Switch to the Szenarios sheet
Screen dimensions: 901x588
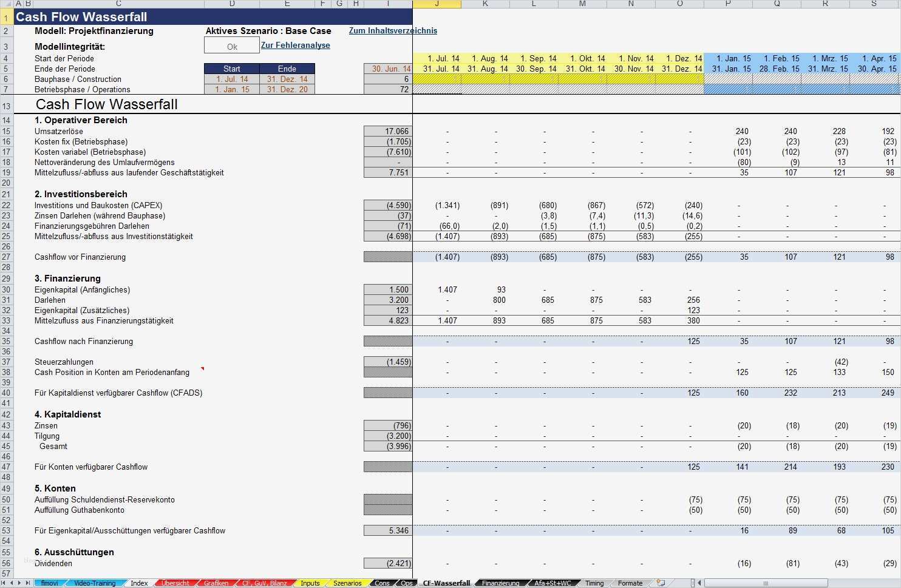click(346, 583)
